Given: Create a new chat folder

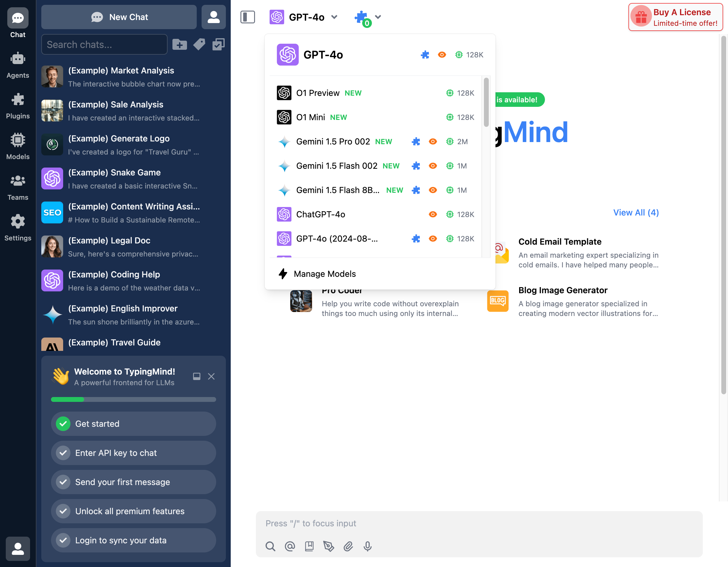Looking at the screenshot, I should pos(180,44).
